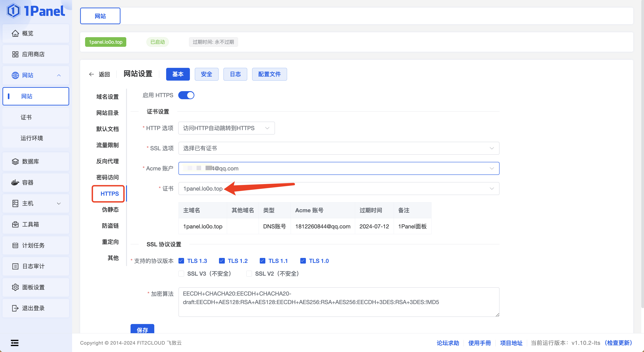The height and width of the screenshot is (352, 644).
Task: Select 反向代理 in settings menu
Action: tap(107, 161)
